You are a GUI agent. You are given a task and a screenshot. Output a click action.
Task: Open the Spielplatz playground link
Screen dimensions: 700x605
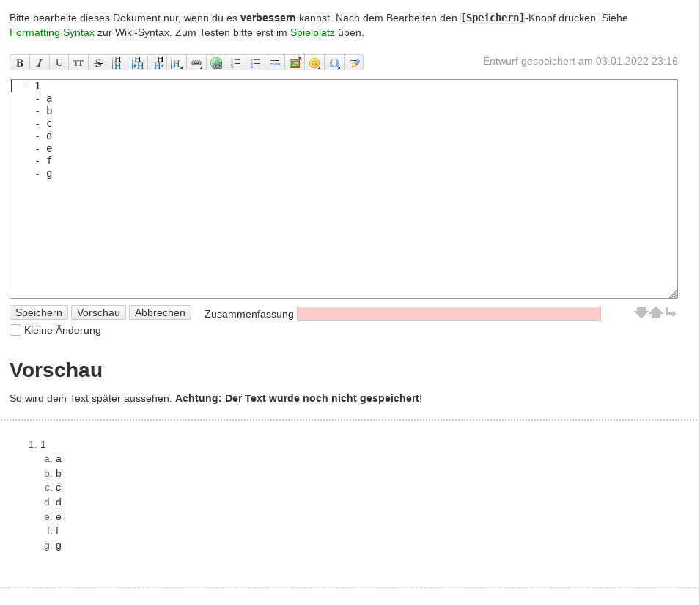click(x=312, y=32)
